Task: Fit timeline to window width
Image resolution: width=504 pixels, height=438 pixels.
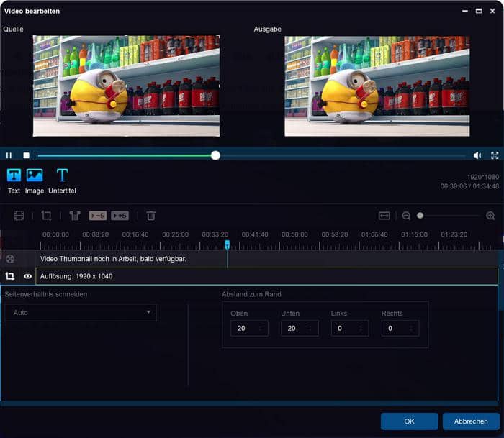Action: (x=385, y=216)
